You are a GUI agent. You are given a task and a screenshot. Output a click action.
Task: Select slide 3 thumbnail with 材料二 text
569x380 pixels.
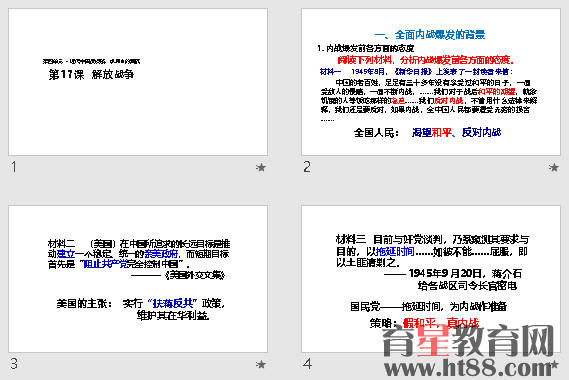(x=138, y=279)
